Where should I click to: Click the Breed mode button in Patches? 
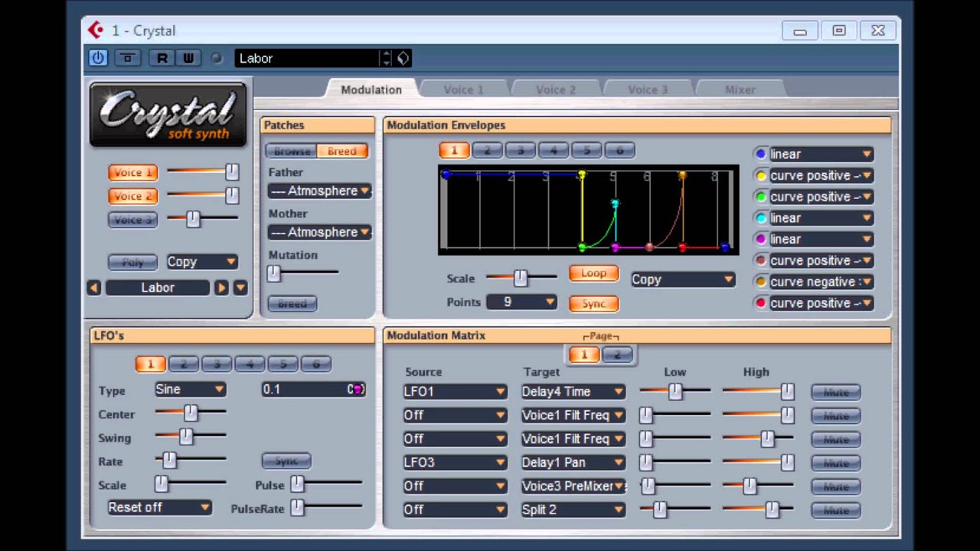click(342, 151)
